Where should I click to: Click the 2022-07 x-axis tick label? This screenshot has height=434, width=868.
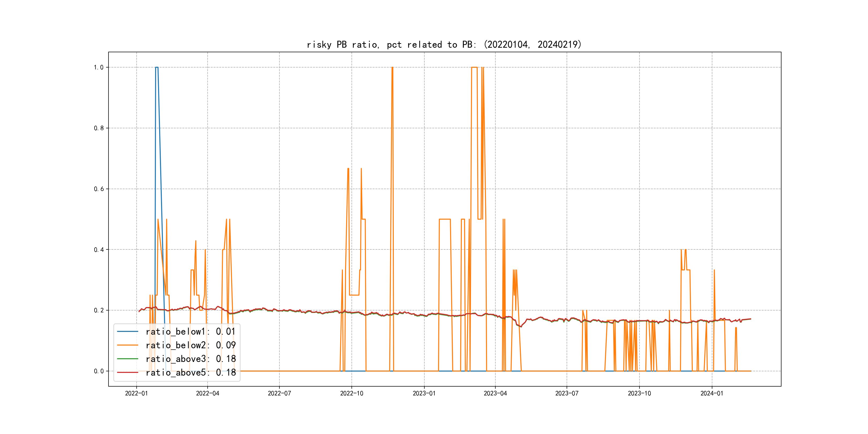pyautogui.click(x=279, y=393)
